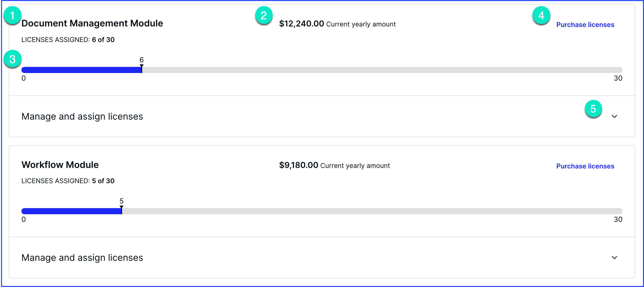The height and width of the screenshot is (287, 644).
Task: Click the green callout badge numbered 4
Action: tap(541, 16)
